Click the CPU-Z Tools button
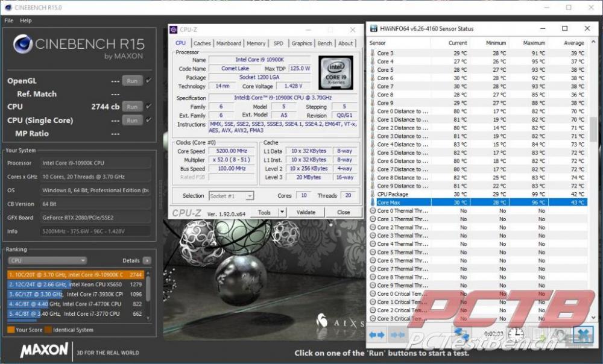This screenshot has height=364, width=603. coord(264,212)
